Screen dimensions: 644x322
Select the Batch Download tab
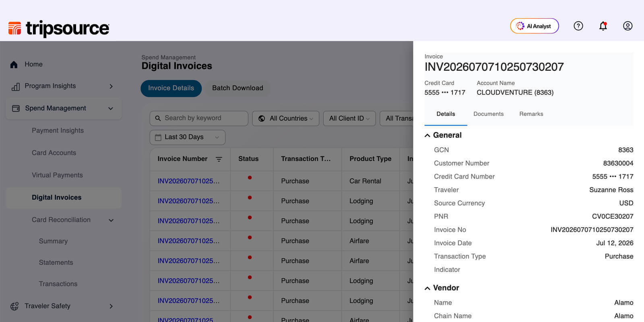coord(237,88)
